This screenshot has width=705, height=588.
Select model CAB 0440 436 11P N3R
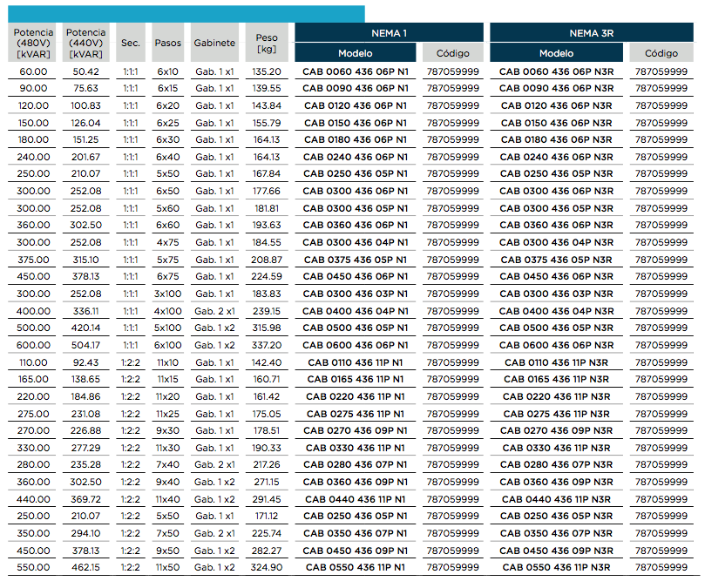[x=556, y=499]
